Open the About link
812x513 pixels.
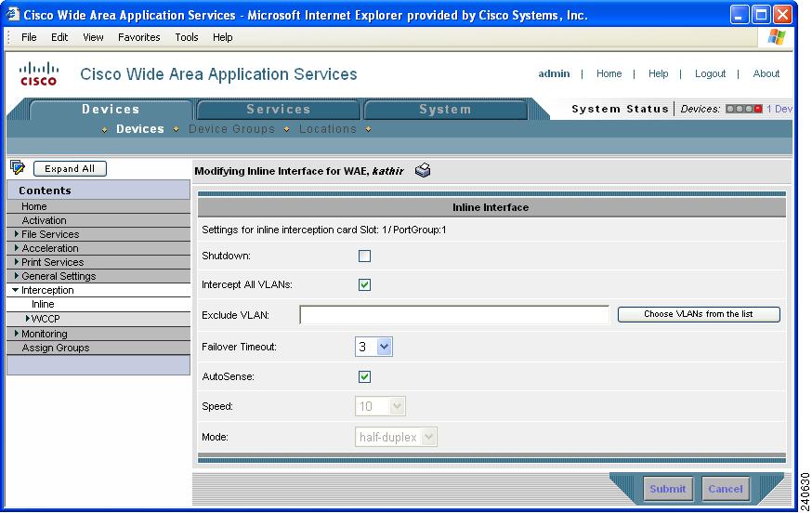(x=766, y=73)
